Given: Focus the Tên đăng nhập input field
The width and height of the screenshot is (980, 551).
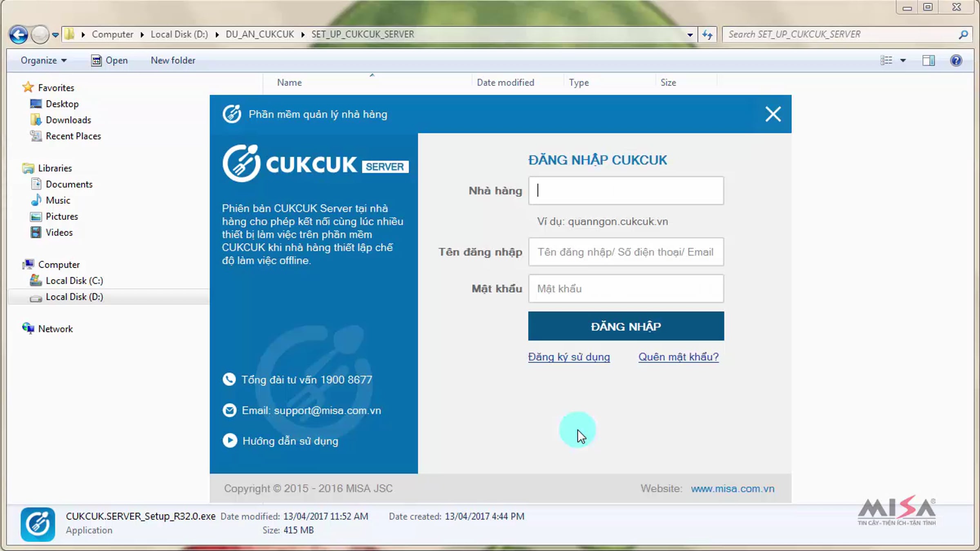Looking at the screenshot, I should pos(626,252).
